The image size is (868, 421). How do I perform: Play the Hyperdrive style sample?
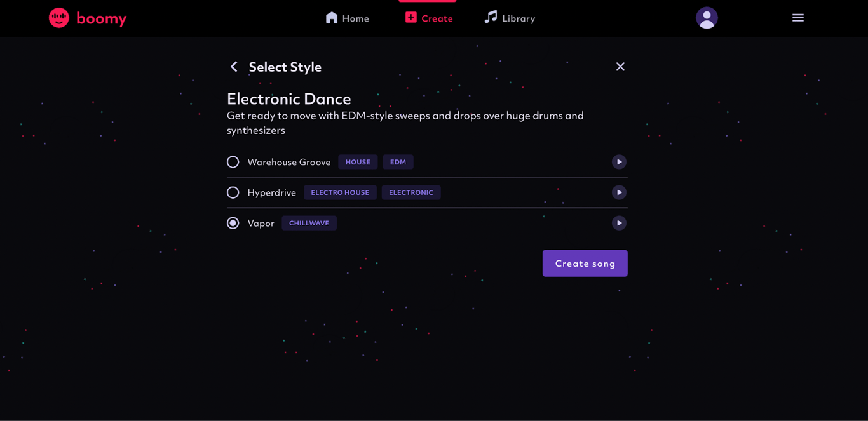tap(619, 192)
